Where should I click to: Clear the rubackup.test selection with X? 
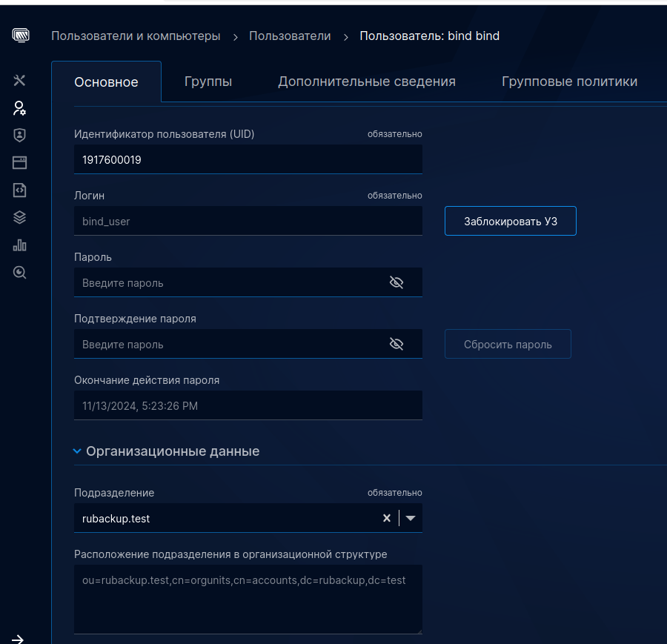[386, 518]
